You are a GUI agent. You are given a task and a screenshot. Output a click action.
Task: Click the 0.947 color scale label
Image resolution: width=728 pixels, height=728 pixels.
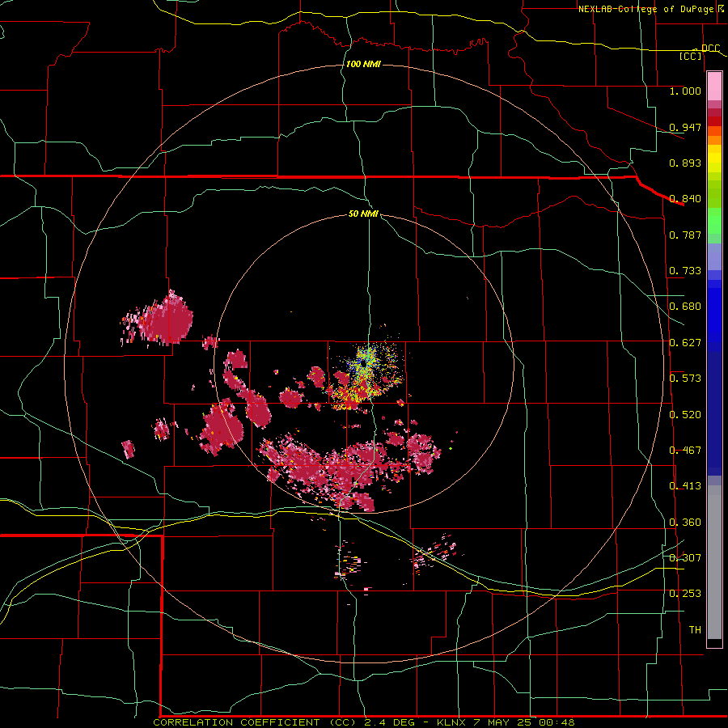click(685, 127)
